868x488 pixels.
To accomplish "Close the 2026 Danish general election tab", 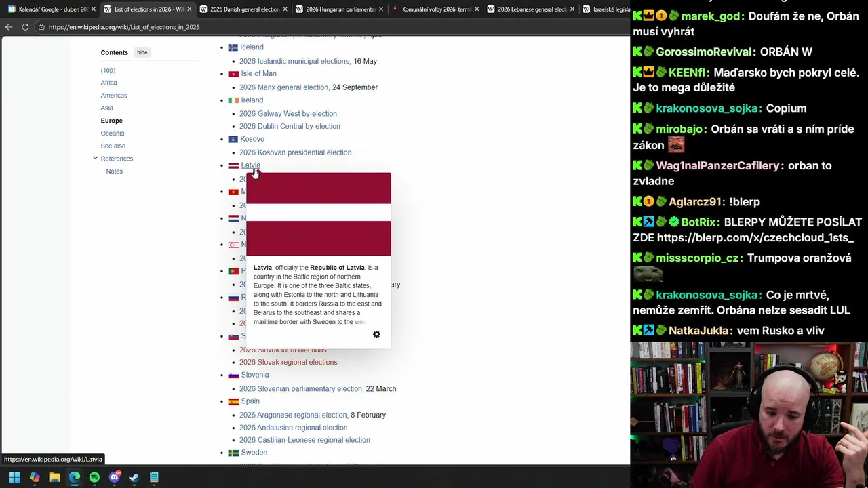I will click(285, 9).
